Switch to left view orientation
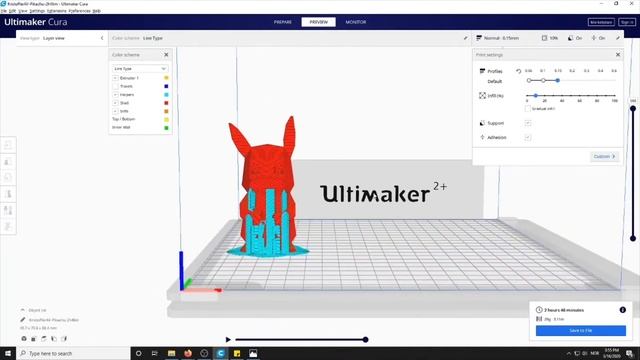Screen dimensions: 640x360 (54, 339)
